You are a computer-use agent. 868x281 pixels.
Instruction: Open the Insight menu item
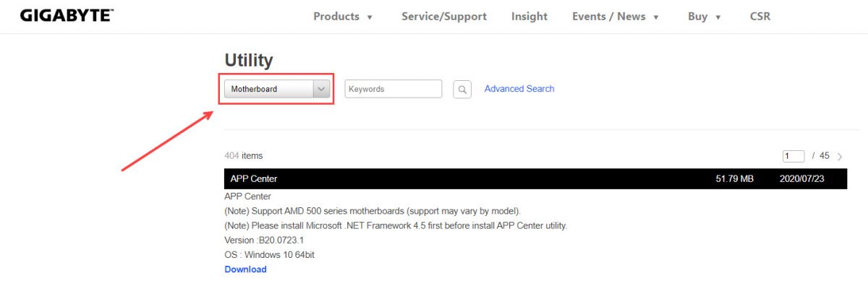pos(529,16)
